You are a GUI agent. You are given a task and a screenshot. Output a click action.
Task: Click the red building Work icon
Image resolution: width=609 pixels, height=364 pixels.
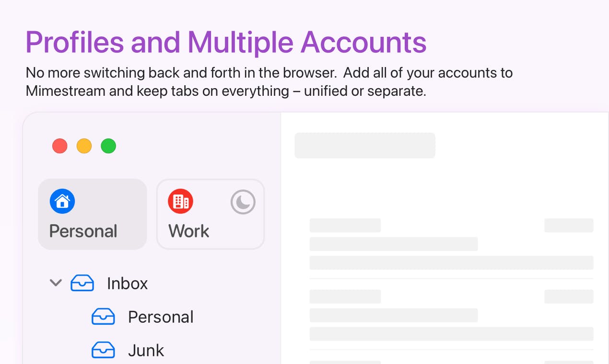pos(180,201)
